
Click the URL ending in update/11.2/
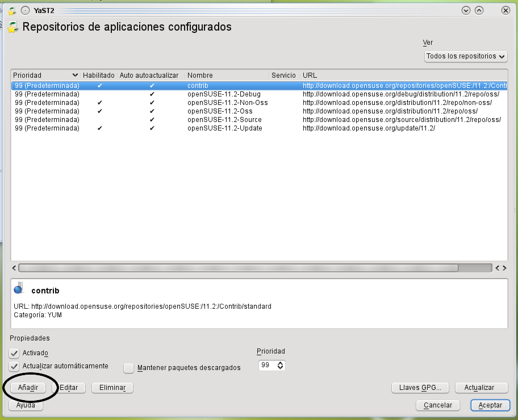(369, 128)
